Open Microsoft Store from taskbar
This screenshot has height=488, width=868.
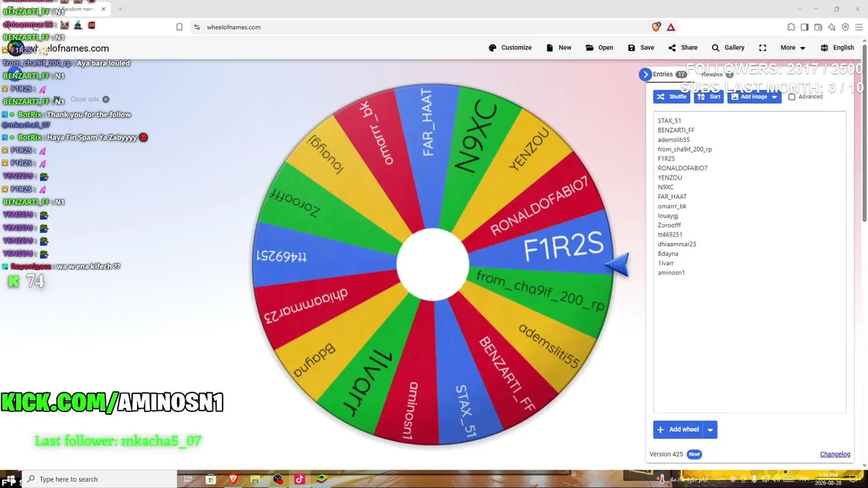tap(211, 479)
